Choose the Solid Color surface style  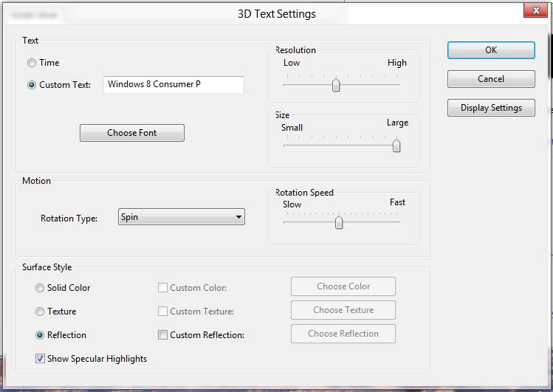pos(40,288)
